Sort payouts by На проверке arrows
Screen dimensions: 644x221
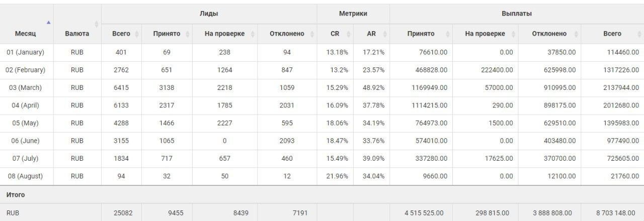(x=513, y=34)
